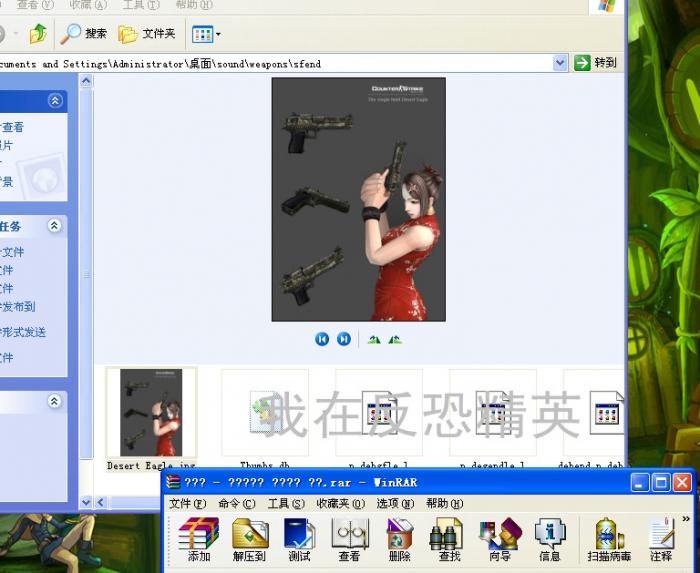The image size is (700, 573).
Task: Rotate the image counterclockwise
Action: point(395,340)
